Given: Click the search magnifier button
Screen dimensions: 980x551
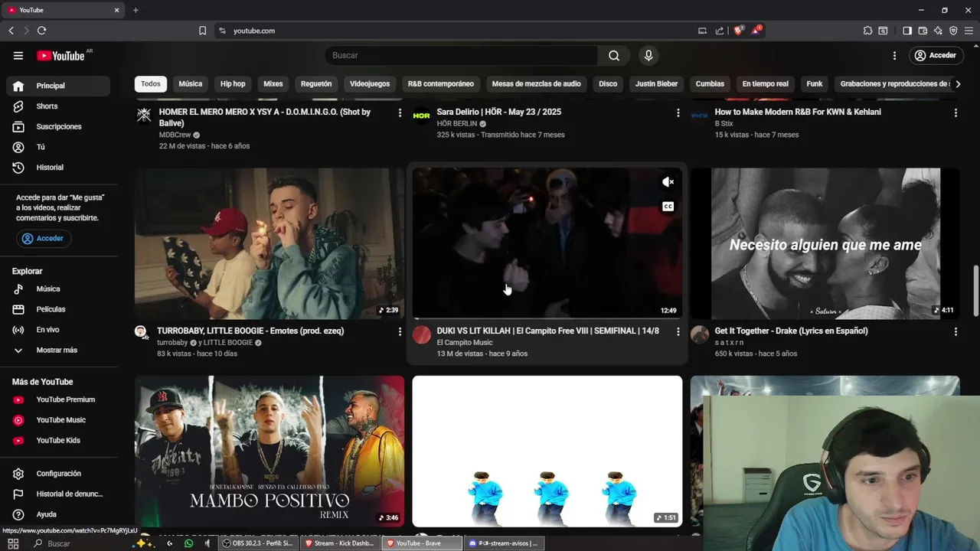Looking at the screenshot, I should click(x=614, y=55).
